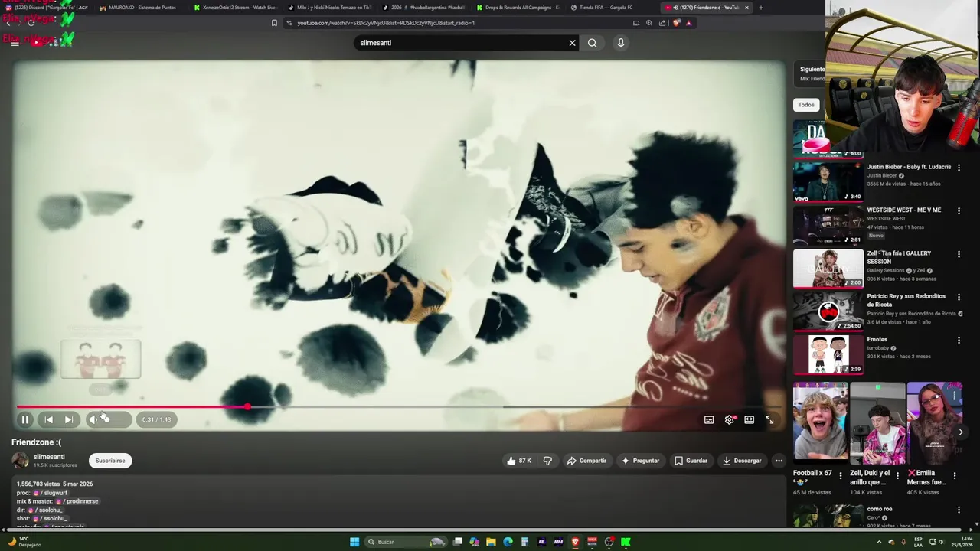Screen dimensions: 980x551
Task: Toggle subtitles on the player
Action: (x=709, y=419)
